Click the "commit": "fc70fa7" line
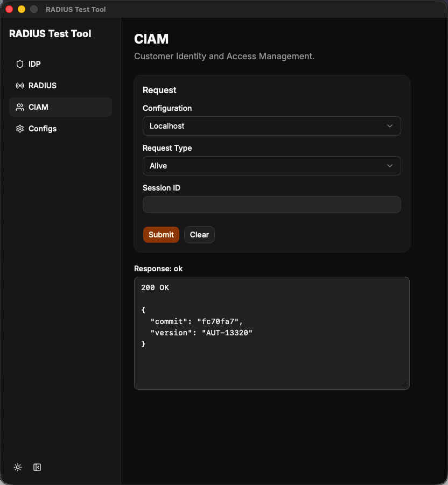 coord(197,321)
